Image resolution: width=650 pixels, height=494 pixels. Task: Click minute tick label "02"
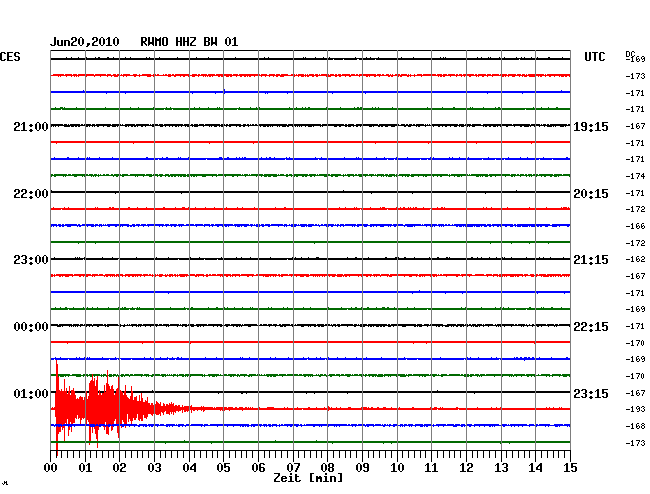[x=119, y=468]
